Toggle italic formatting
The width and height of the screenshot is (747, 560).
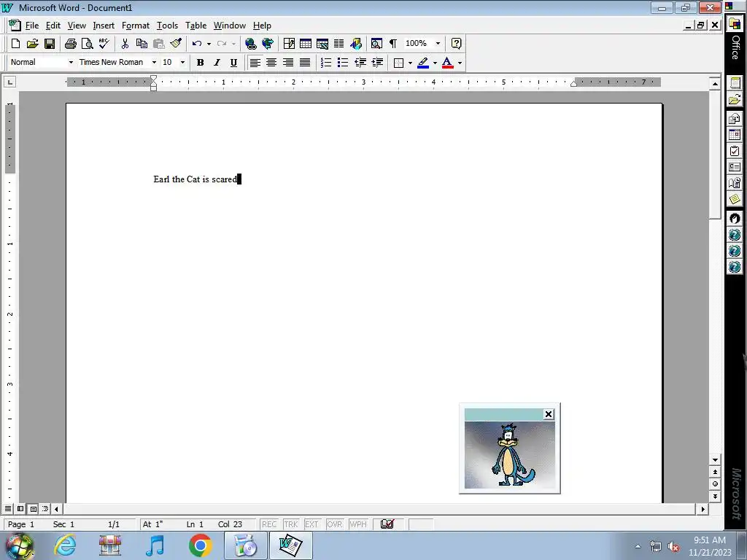tap(217, 63)
